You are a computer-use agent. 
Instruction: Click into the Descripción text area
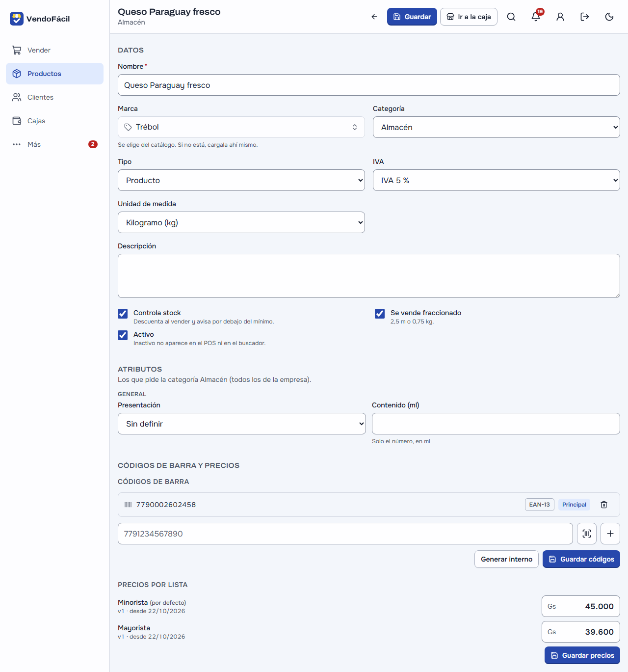pos(369,276)
